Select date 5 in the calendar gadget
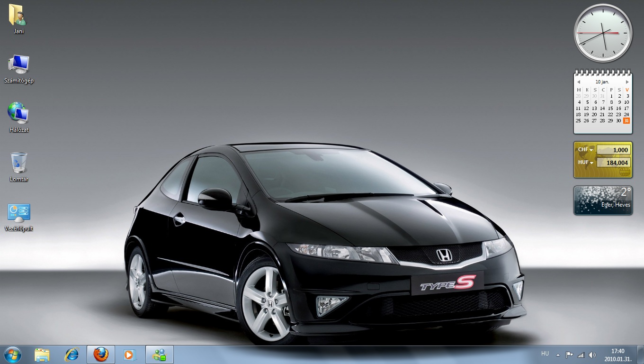Screen dimensions: 644x364 point(587,102)
